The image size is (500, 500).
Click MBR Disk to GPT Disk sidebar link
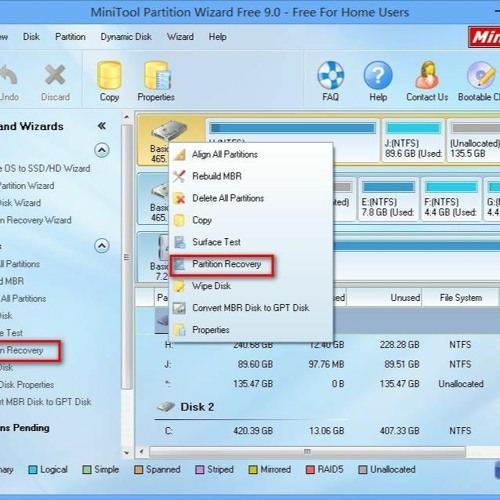coord(46,402)
